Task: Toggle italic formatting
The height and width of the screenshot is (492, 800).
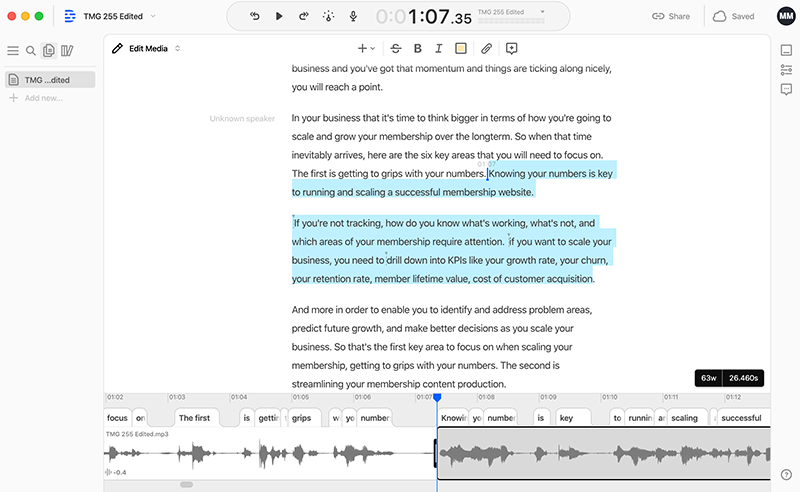Action: 438,48
